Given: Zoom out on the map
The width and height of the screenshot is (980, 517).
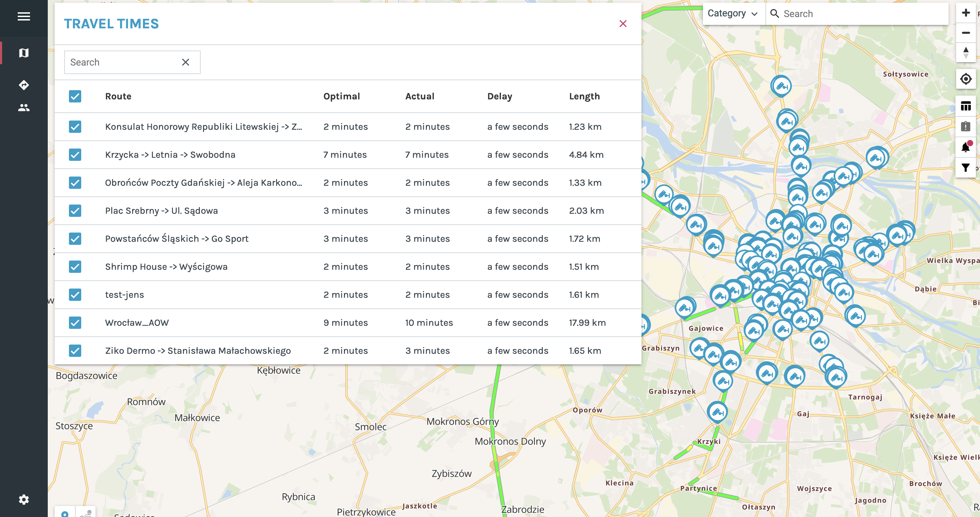Looking at the screenshot, I should tap(966, 33).
